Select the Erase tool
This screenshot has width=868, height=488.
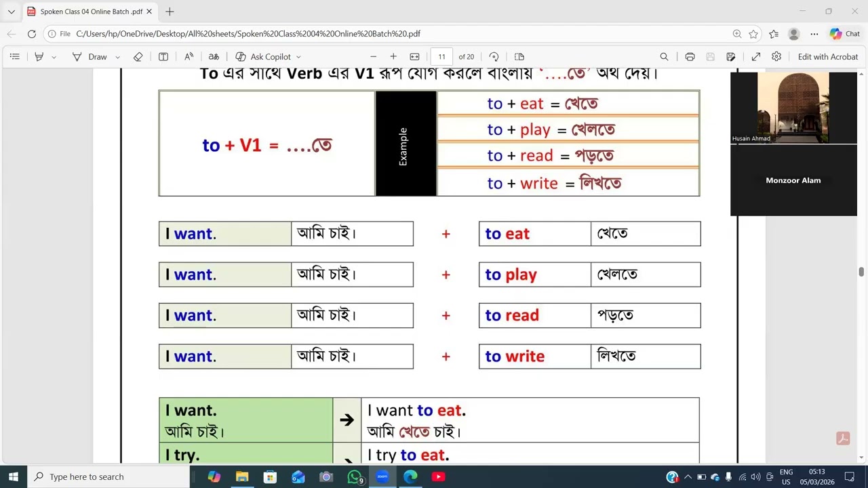tap(138, 57)
